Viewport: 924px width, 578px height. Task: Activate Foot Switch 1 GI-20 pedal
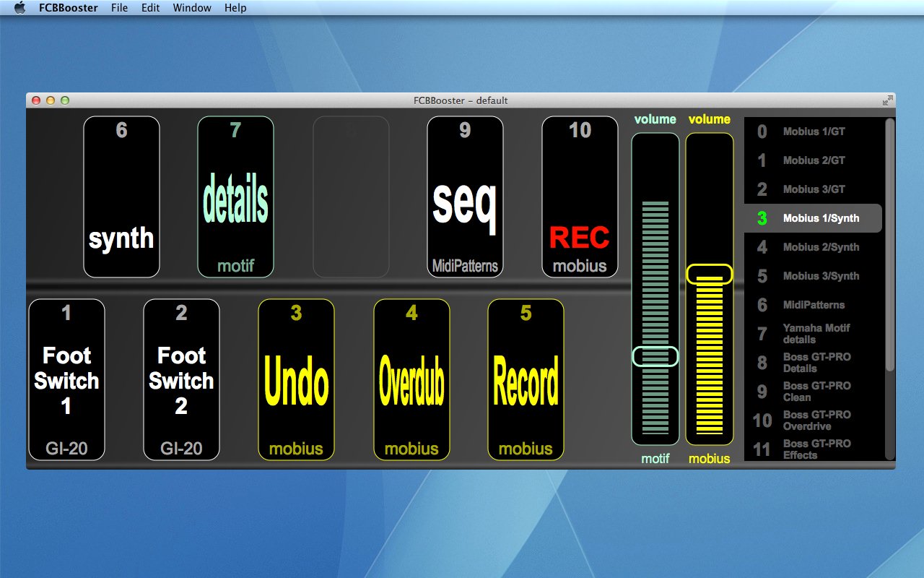(x=66, y=380)
